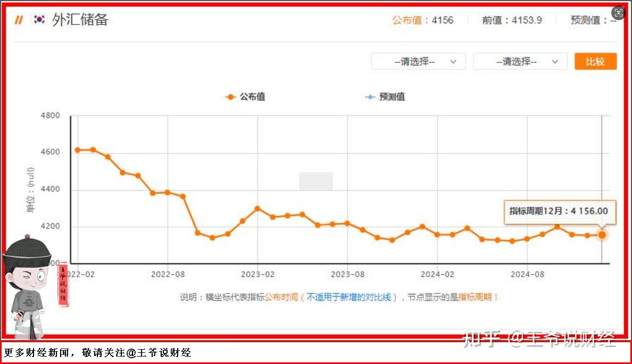Expand the right --请选择-- dropdown
Image resolution: width=632 pixels, height=364 pixels.
coord(520,61)
